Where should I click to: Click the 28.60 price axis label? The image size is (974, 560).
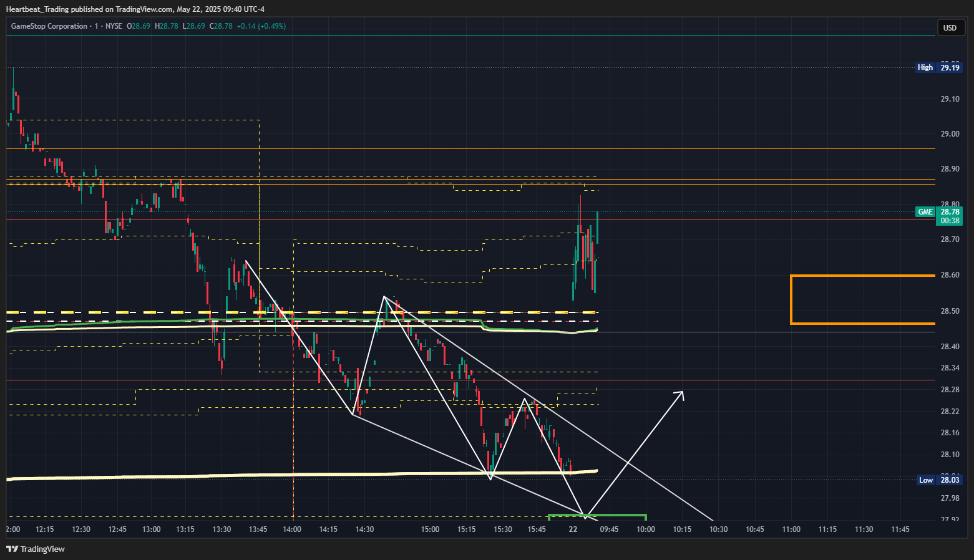tap(950, 275)
